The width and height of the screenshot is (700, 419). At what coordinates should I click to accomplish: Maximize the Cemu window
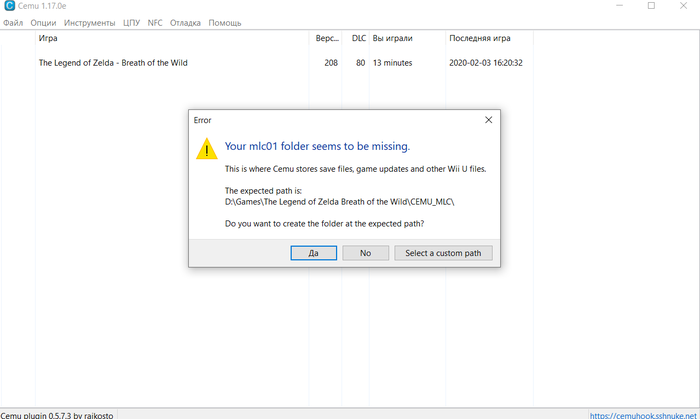click(651, 7)
